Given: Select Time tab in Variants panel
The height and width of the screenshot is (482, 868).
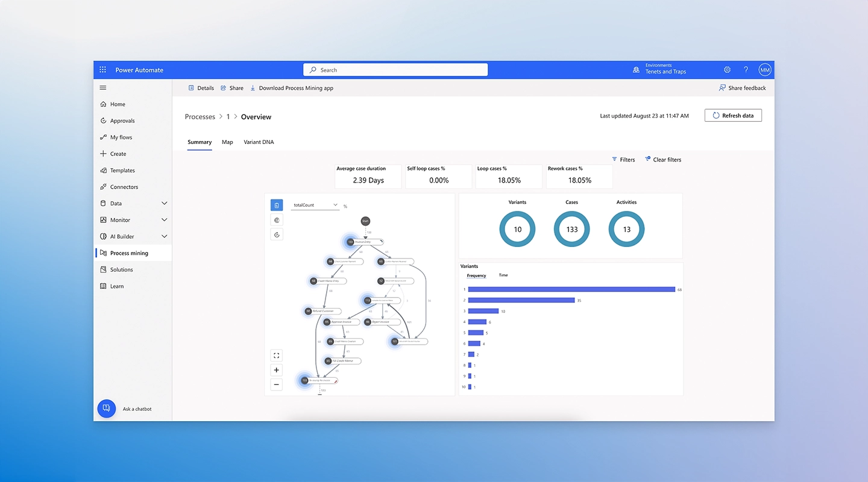Looking at the screenshot, I should [503, 275].
